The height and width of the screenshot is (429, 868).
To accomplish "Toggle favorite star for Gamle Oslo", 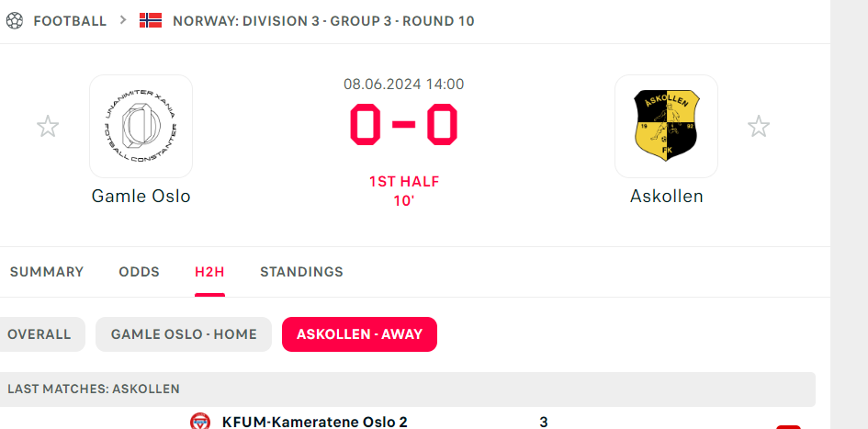I will (48, 126).
